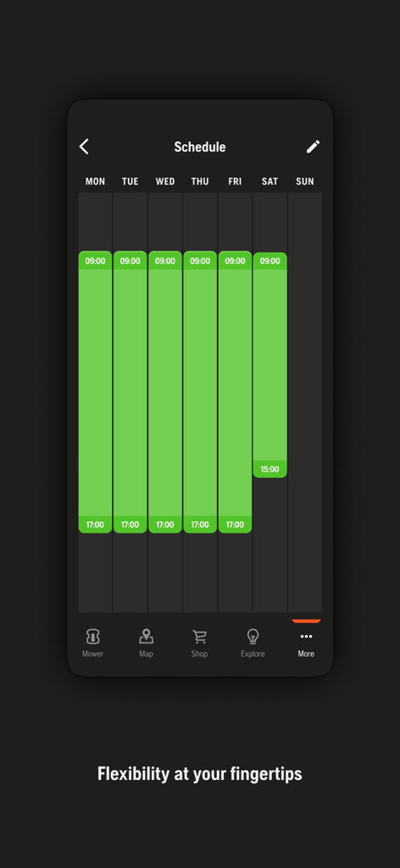
Task: Tap Saturday's 15:00 end time handle
Action: [x=270, y=470]
